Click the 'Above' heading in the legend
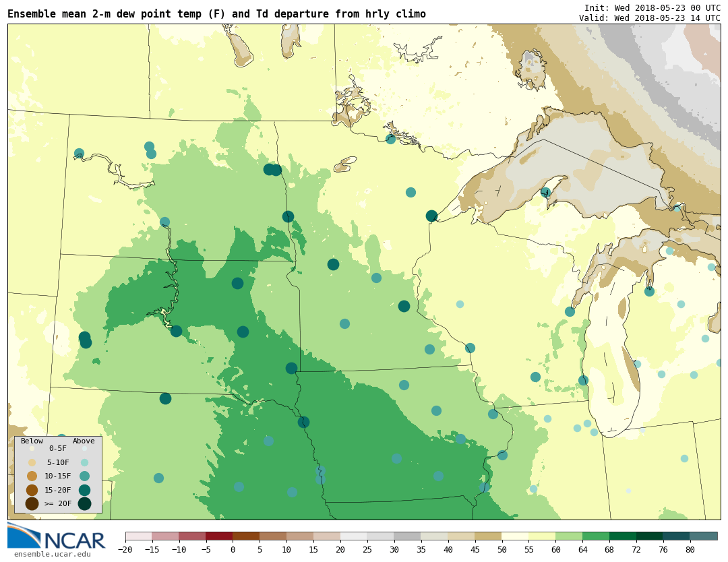 pos(84,441)
